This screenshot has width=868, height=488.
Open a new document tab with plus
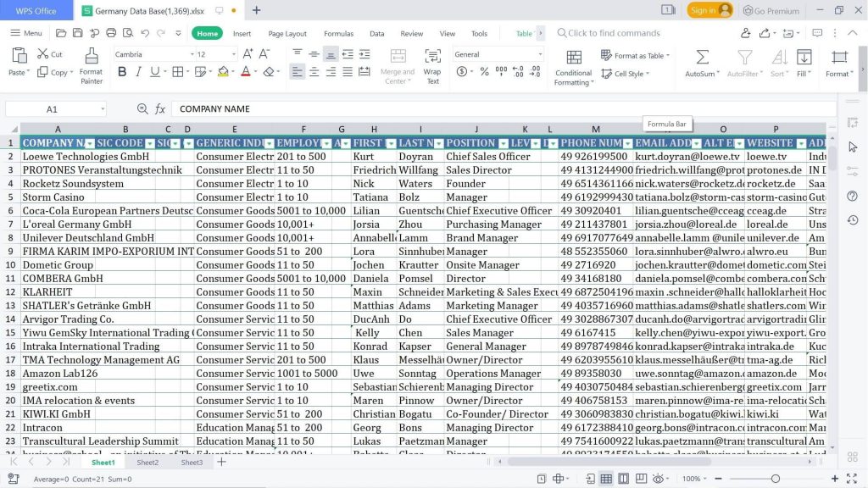pyautogui.click(x=256, y=10)
